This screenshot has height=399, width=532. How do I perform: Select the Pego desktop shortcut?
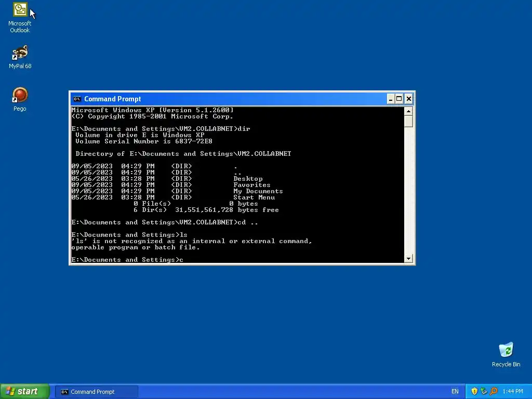[x=20, y=99]
